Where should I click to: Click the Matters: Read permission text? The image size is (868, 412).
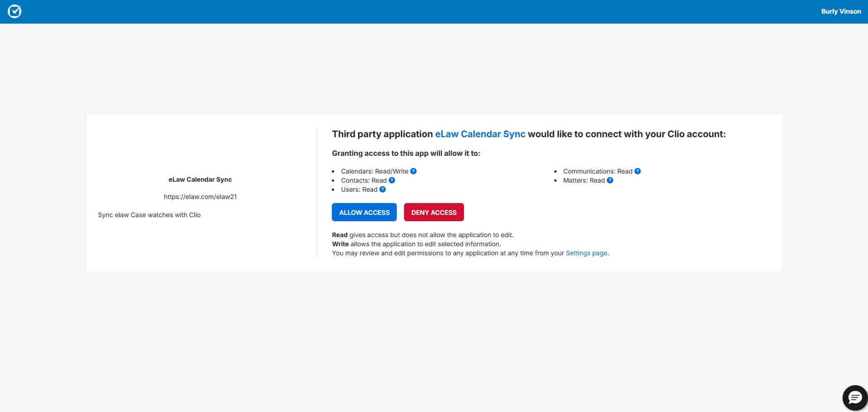[584, 180]
